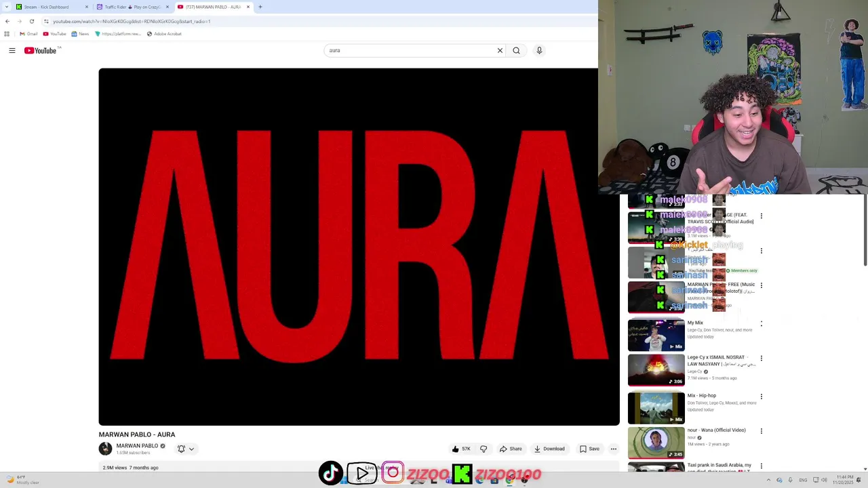Save the video to a playlist

click(589, 449)
